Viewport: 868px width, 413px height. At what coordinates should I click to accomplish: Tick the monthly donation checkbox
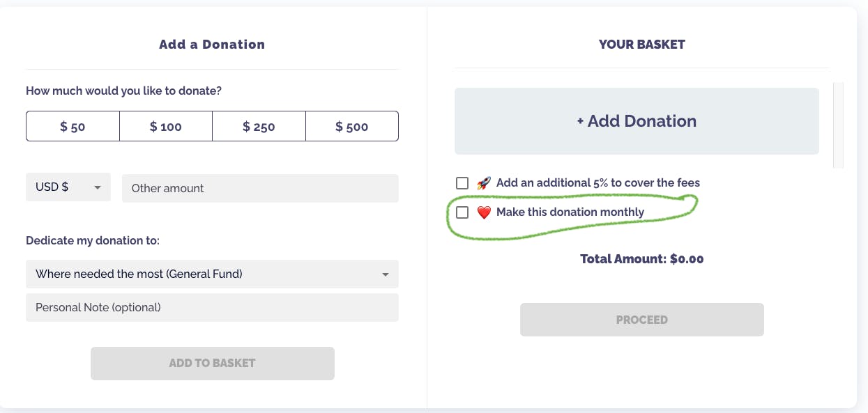462,212
